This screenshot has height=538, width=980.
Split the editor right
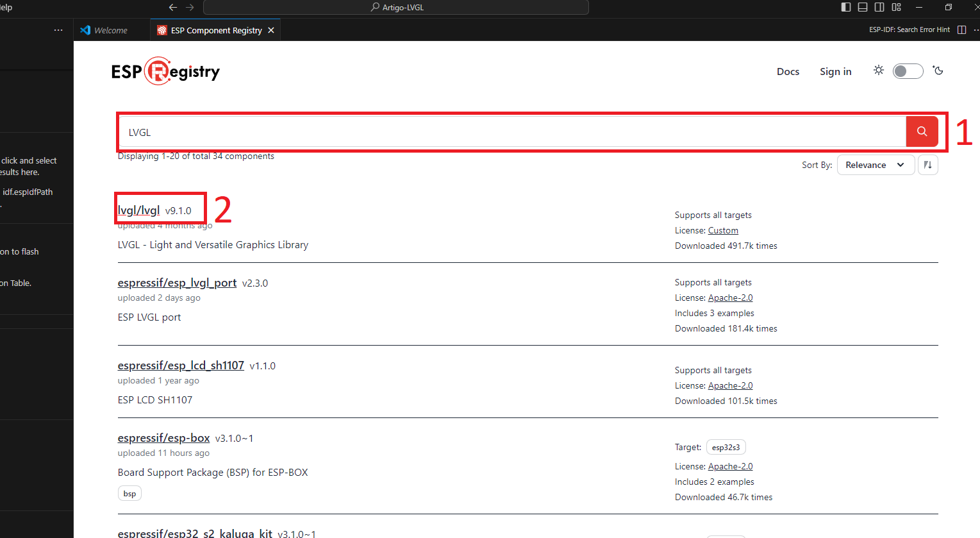tap(961, 29)
